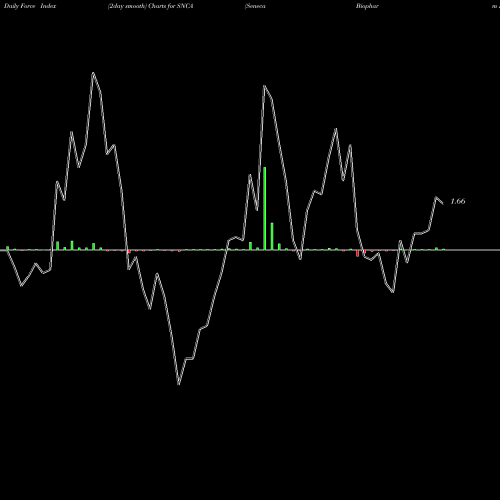Click the 'Daily Force Index' title text
500x500 pixels.
pyautogui.click(x=30, y=6)
